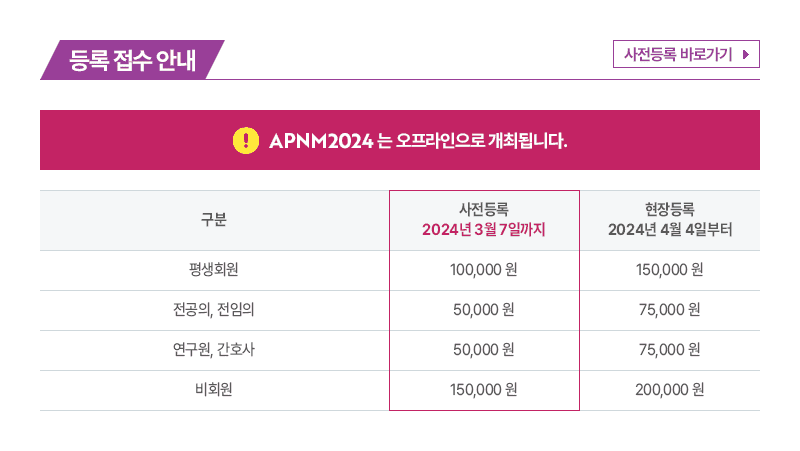800x451 pixels.
Task: Click the 연구원, 간호사 row label
Action: (214, 350)
